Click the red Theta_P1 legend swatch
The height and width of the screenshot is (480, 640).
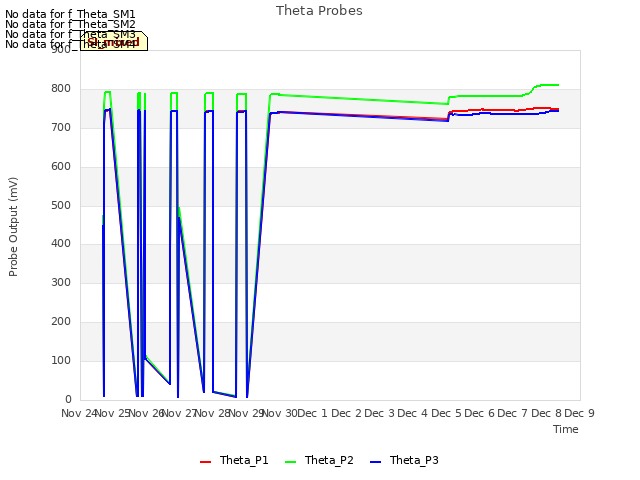pyautogui.click(x=205, y=462)
